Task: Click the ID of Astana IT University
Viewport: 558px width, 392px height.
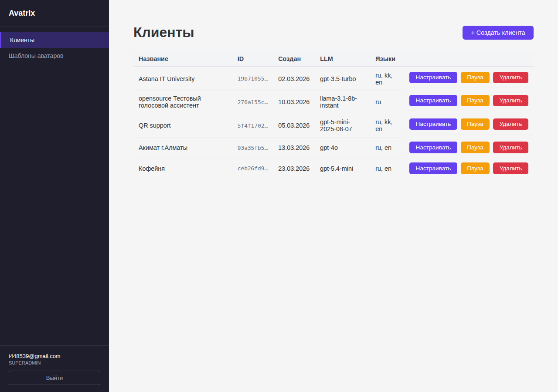Action: [253, 79]
